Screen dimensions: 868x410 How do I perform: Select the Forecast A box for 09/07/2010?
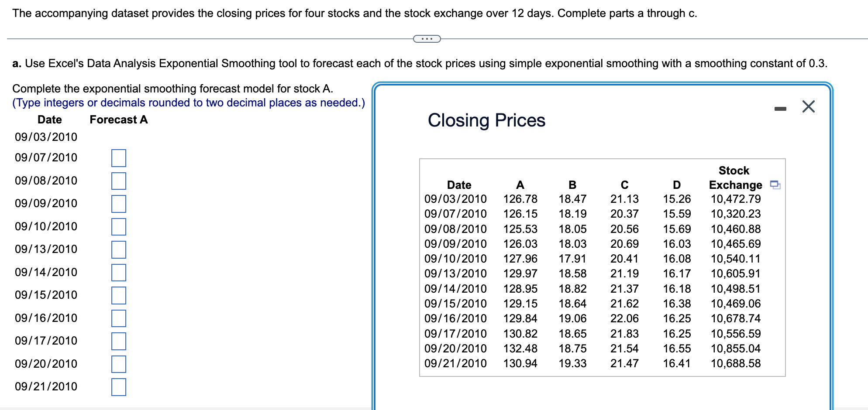118,159
